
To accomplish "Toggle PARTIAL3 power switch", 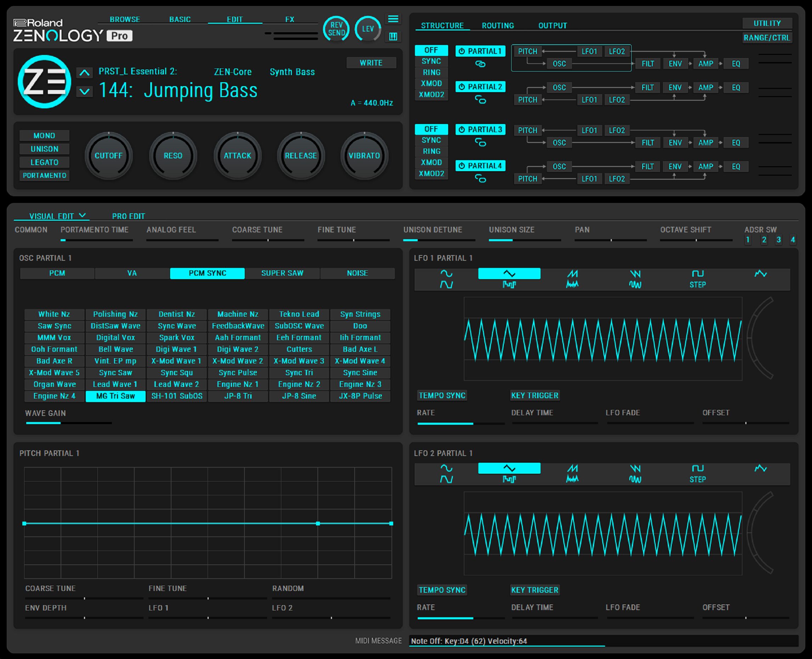I will coord(462,129).
